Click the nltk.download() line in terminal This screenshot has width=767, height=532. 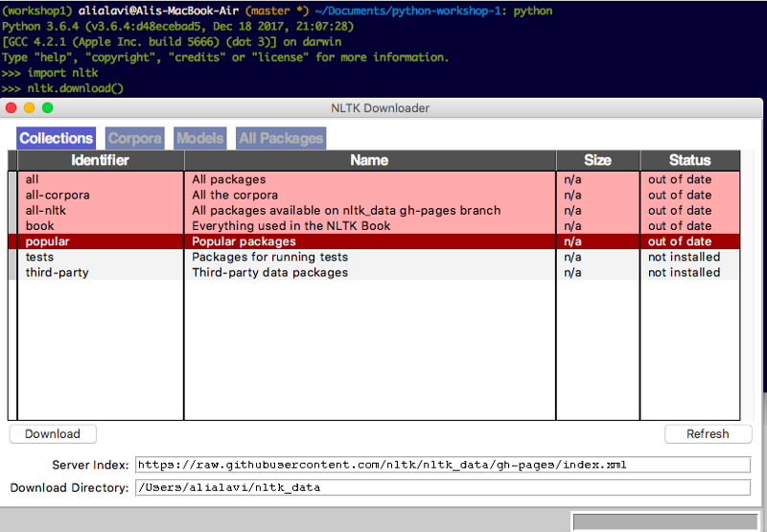(x=62, y=88)
